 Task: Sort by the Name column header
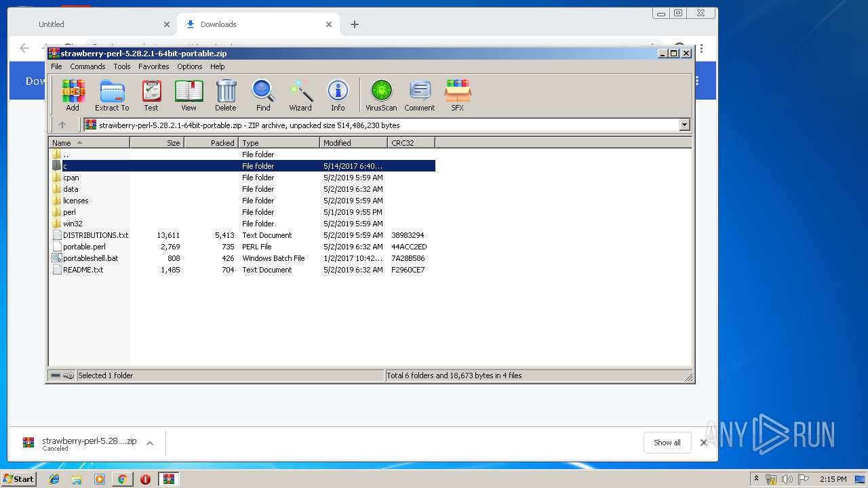89,142
